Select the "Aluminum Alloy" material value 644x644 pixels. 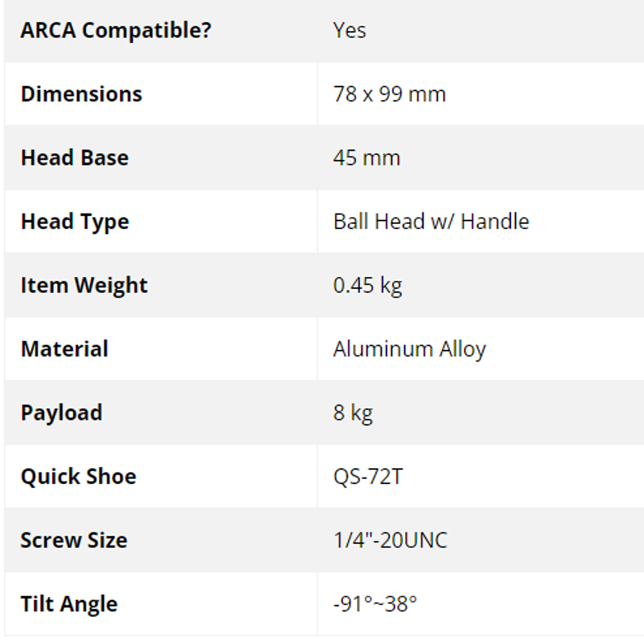coord(410,349)
